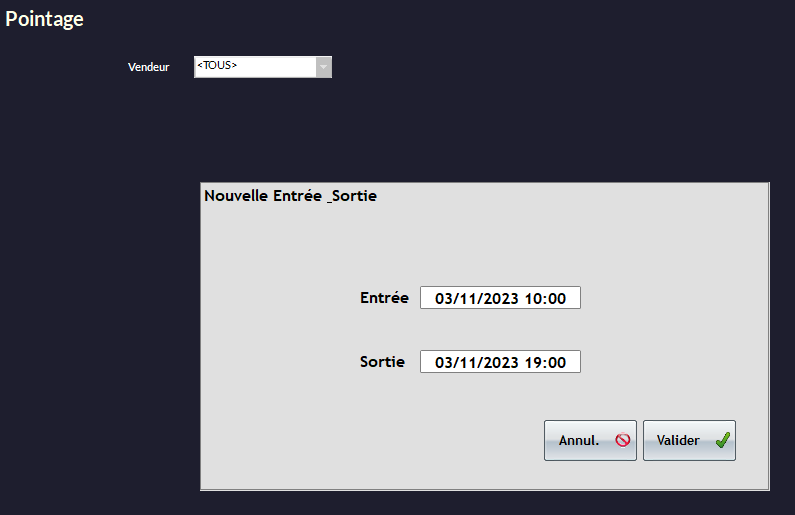Click the Valider button
795x515 pixels.
[x=689, y=440]
